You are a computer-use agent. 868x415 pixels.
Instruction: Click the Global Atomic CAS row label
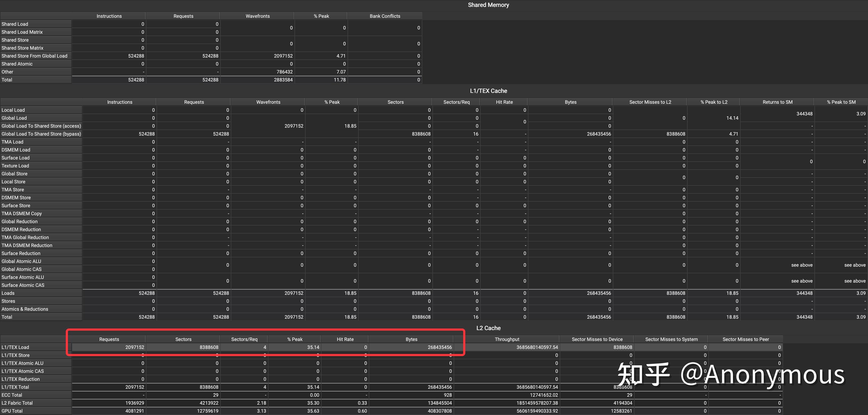click(x=21, y=269)
